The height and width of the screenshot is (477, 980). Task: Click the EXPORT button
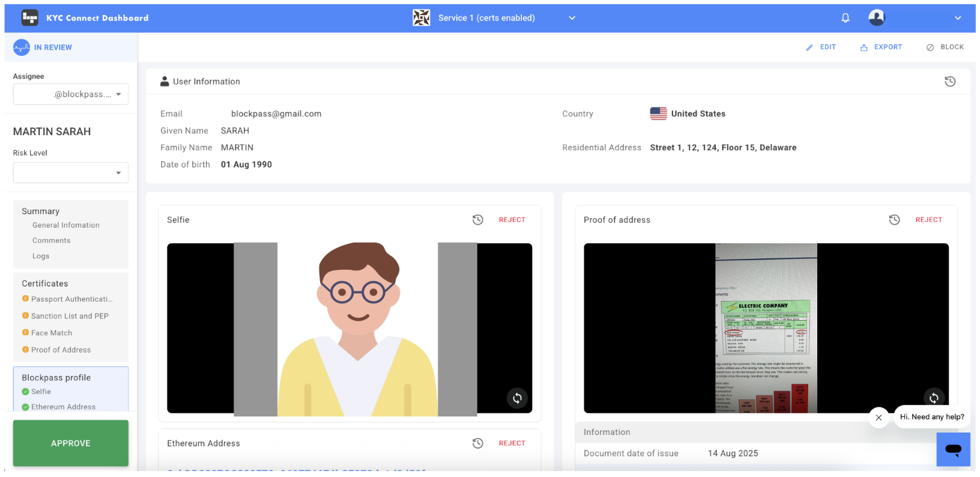881,47
